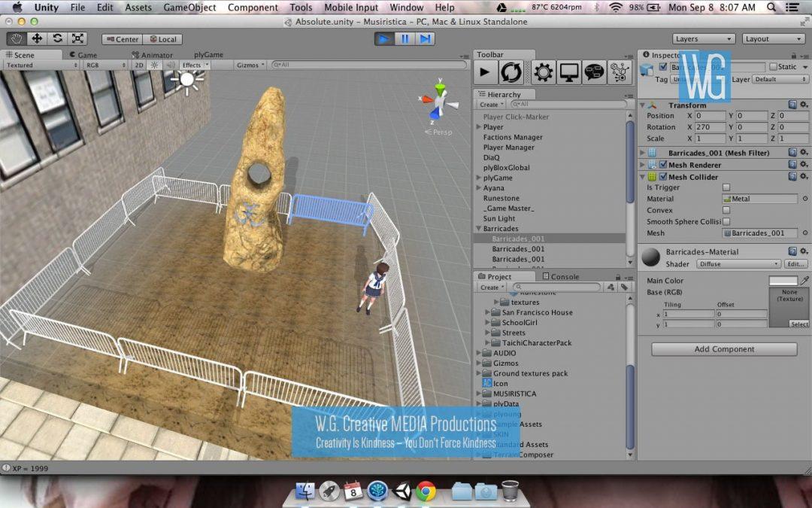The height and width of the screenshot is (508, 812).
Task: Pick object for Material Metal field circle
Action: pos(805,199)
